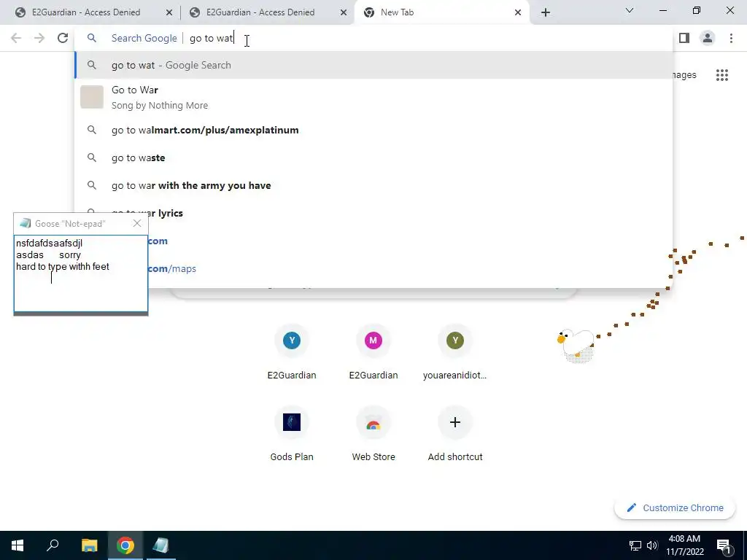The height and width of the screenshot is (560, 747).
Task: Open the notification center icon
Action: 724,545
